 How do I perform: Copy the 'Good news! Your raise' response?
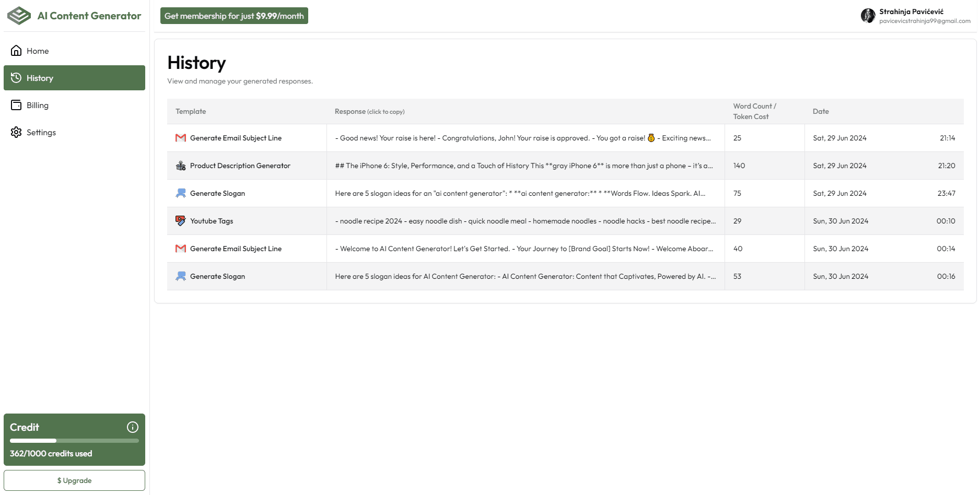[x=523, y=138]
